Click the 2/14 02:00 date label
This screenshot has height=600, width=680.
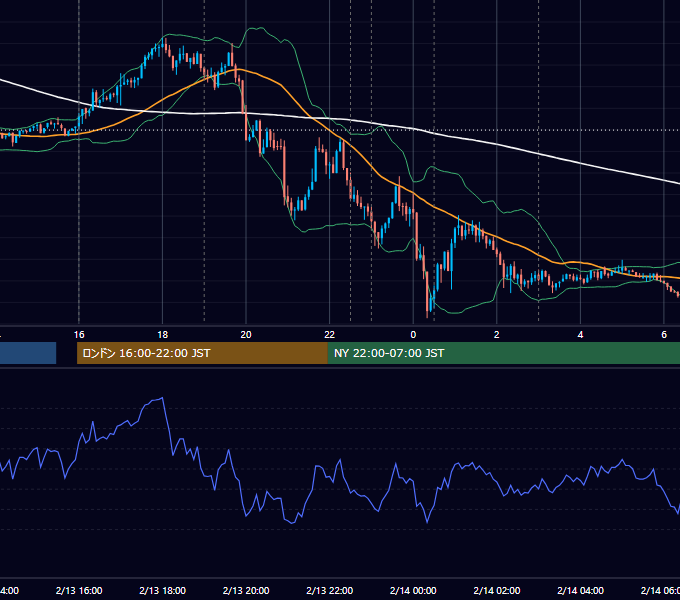point(497,590)
